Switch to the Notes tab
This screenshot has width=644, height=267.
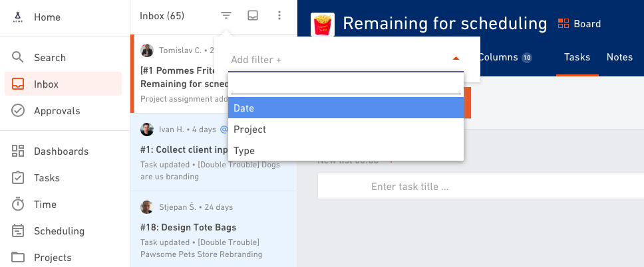point(619,57)
